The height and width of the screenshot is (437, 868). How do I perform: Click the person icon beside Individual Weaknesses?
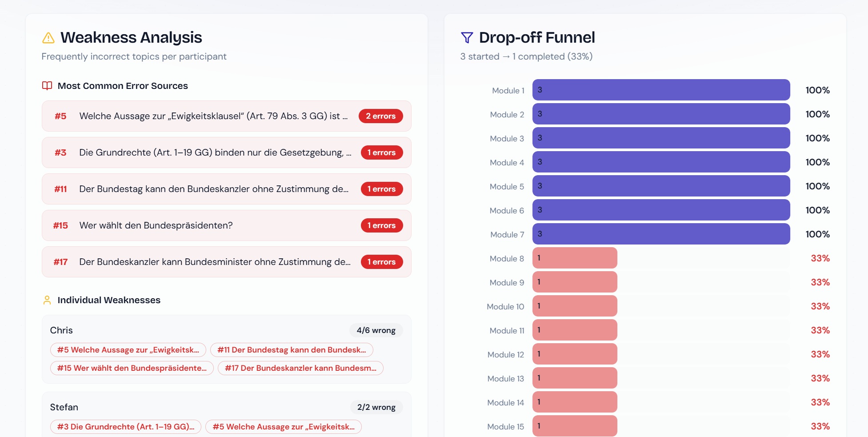tap(47, 300)
